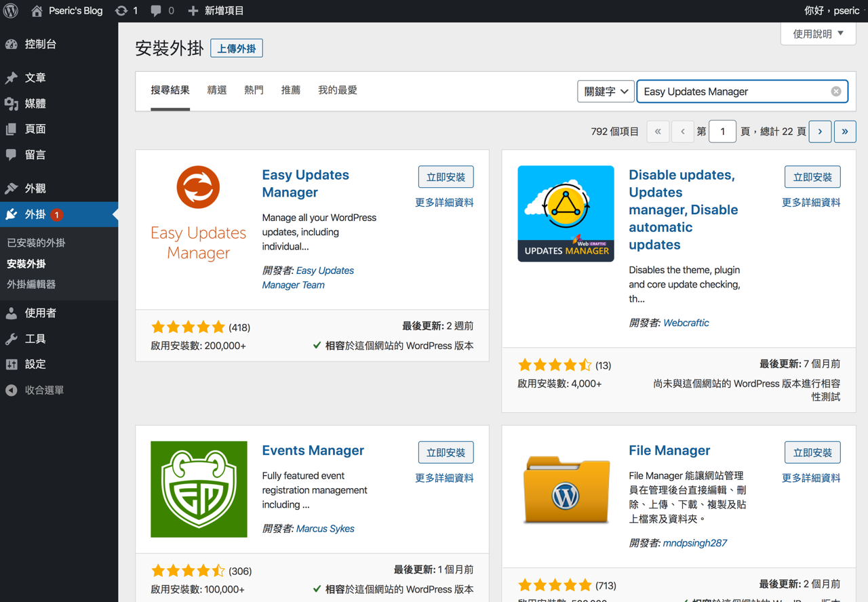Open 外掛編輯器 submenu item
Viewport: 868px width, 602px height.
coord(31,284)
